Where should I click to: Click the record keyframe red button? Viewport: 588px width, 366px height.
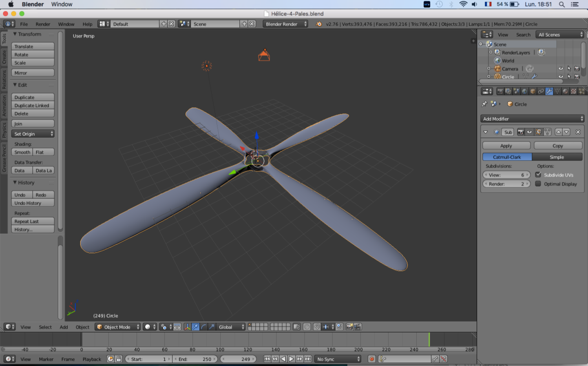point(371,359)
